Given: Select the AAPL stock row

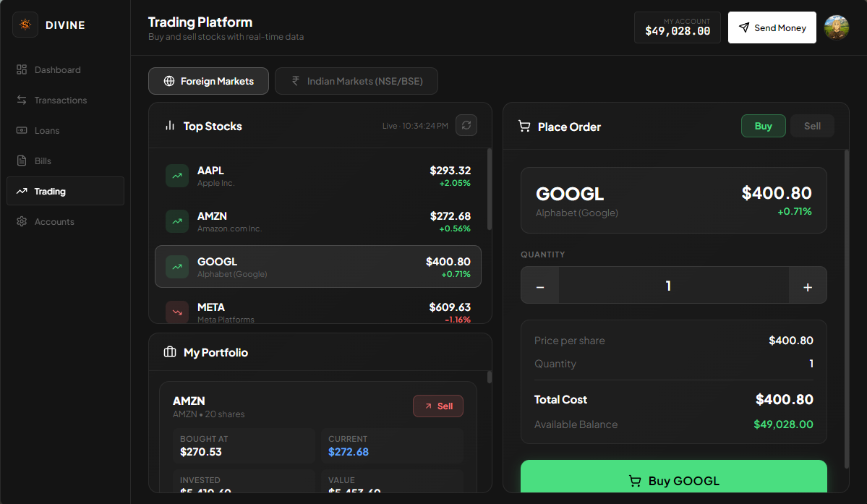Looking at the screenshot, I should click(318, 176).
